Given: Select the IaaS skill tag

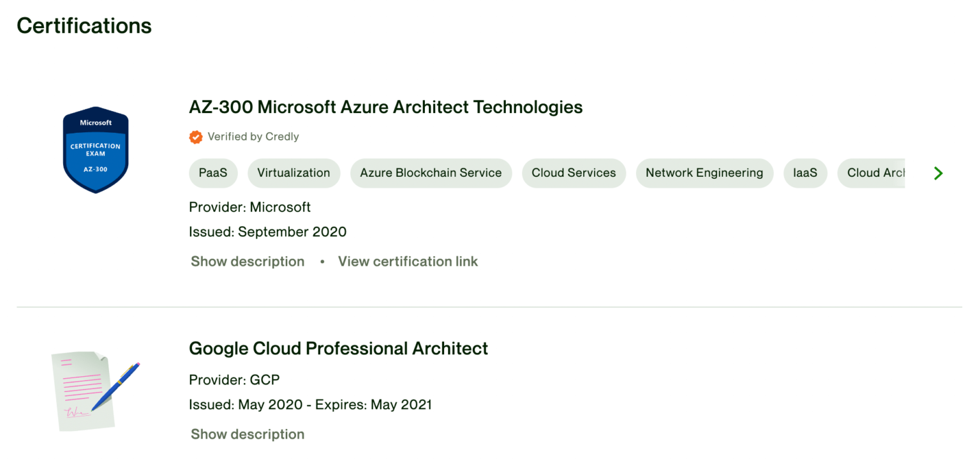Looking at the screenshot, I should click(805, 173).
